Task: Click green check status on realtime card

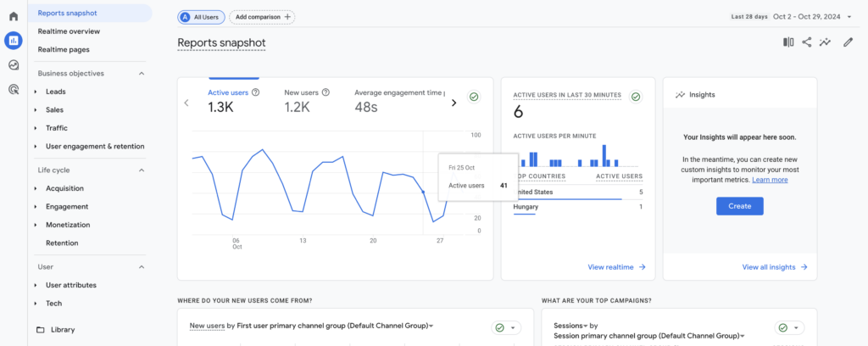Action: (x=636, y=97)
